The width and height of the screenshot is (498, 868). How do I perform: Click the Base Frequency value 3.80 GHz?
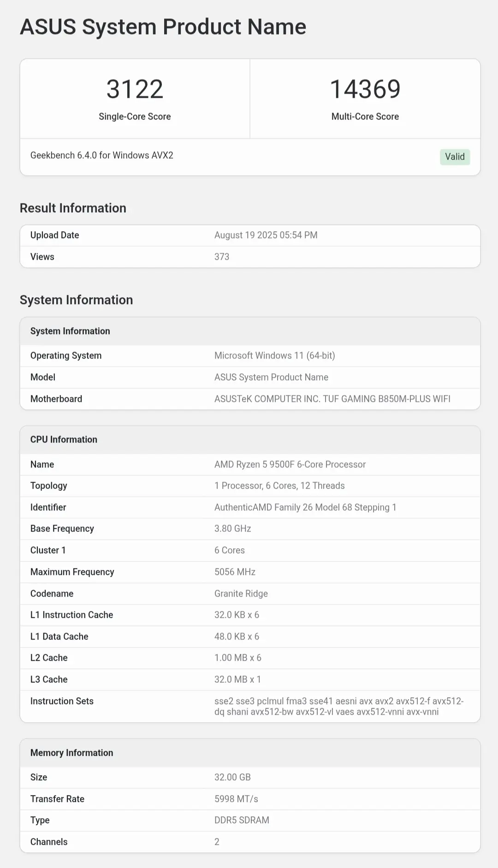click(x=233, y=528)
